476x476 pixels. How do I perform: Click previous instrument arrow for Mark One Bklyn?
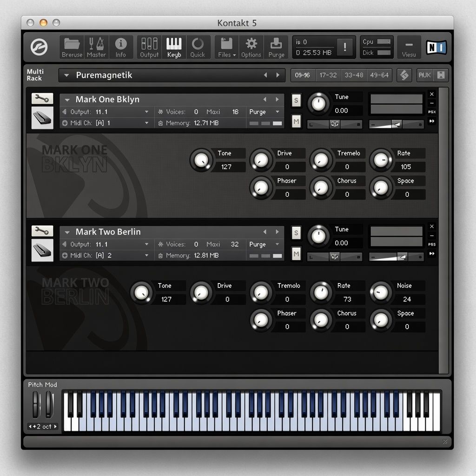[x=265, y=99]
